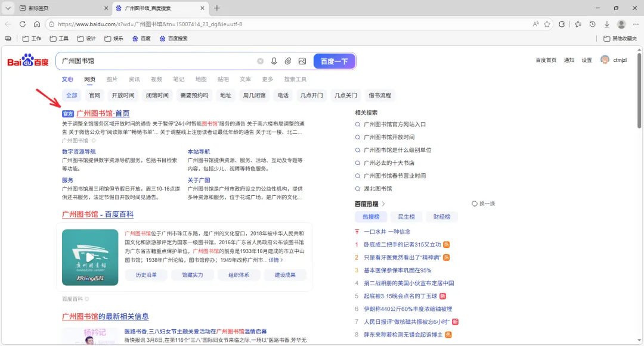Open 广州图书馆 - 百度百科 result

click(98, 214)
